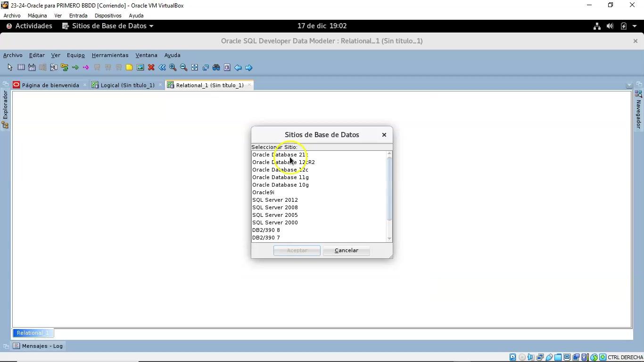
Task: Close the Sitios de Base de Datos dialog
Action: (x=384, y=135)
